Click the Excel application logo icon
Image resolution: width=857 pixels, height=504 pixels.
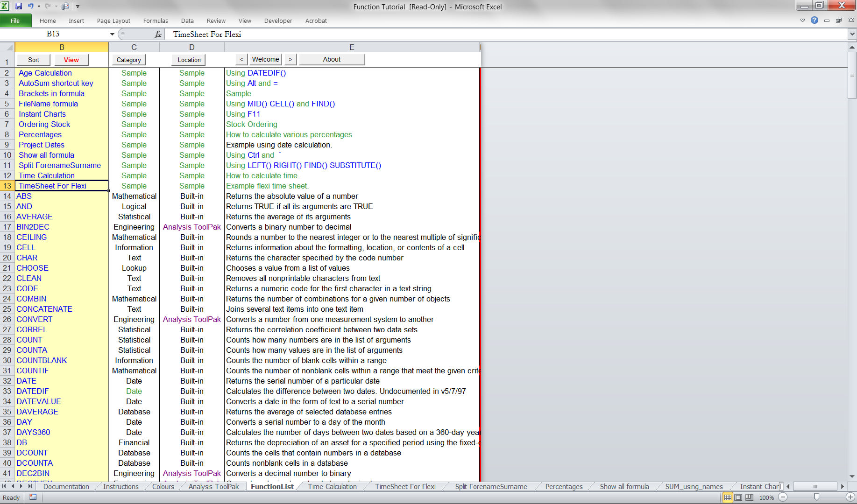tap(5, 6)
